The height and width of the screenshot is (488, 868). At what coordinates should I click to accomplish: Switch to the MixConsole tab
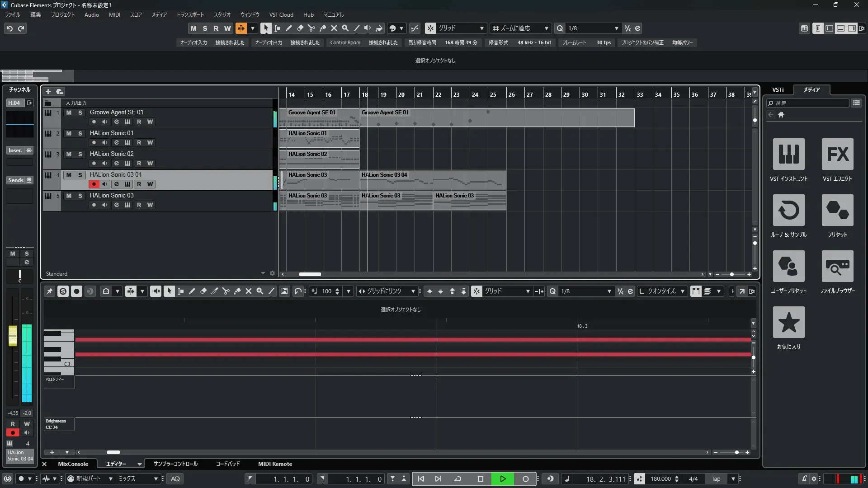click(73, 464)
